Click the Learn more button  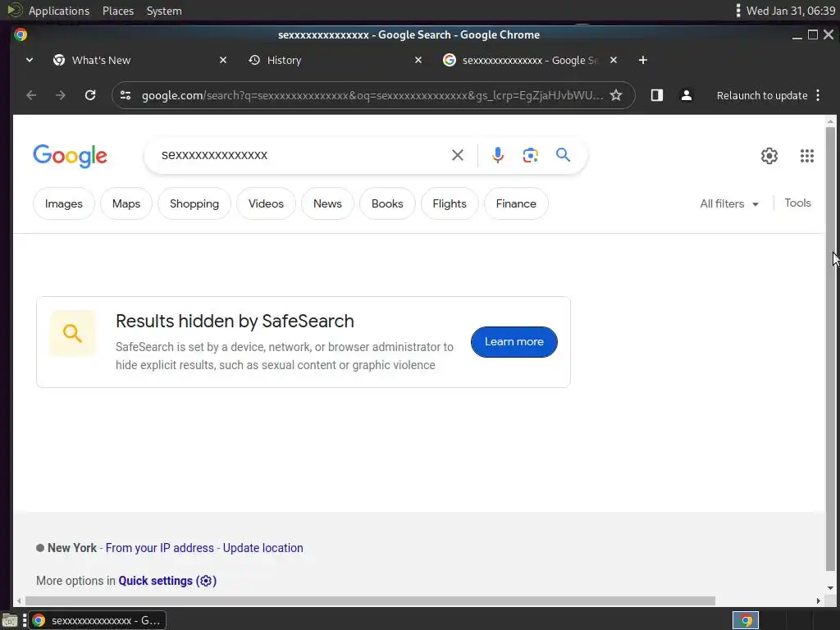pos(514,342)
